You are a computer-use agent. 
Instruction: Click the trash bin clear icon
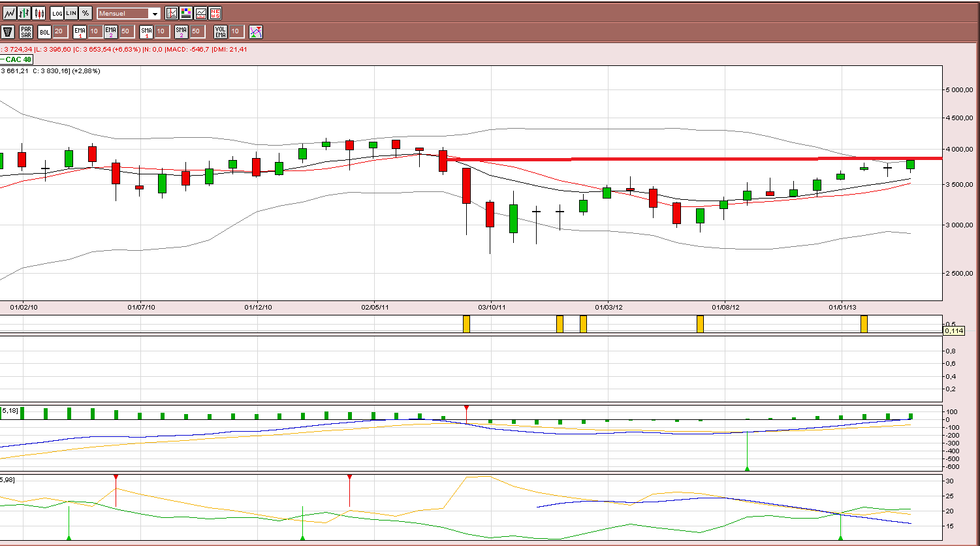(8, 31)
